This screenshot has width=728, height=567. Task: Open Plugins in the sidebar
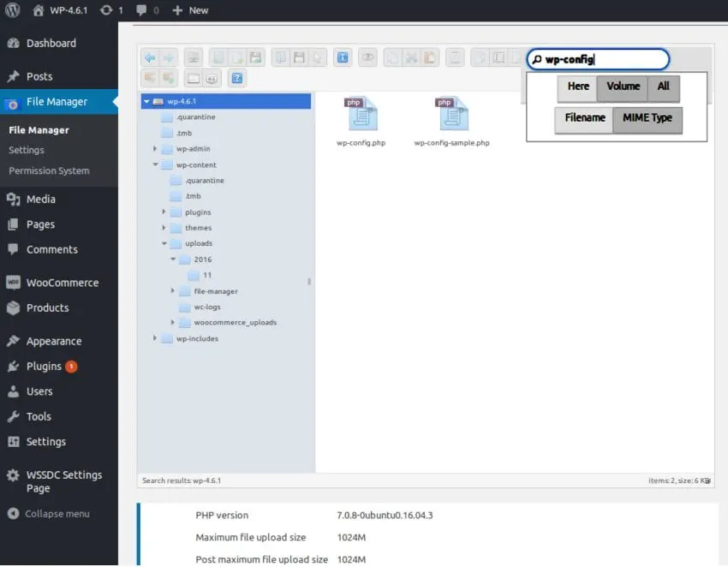59,367
